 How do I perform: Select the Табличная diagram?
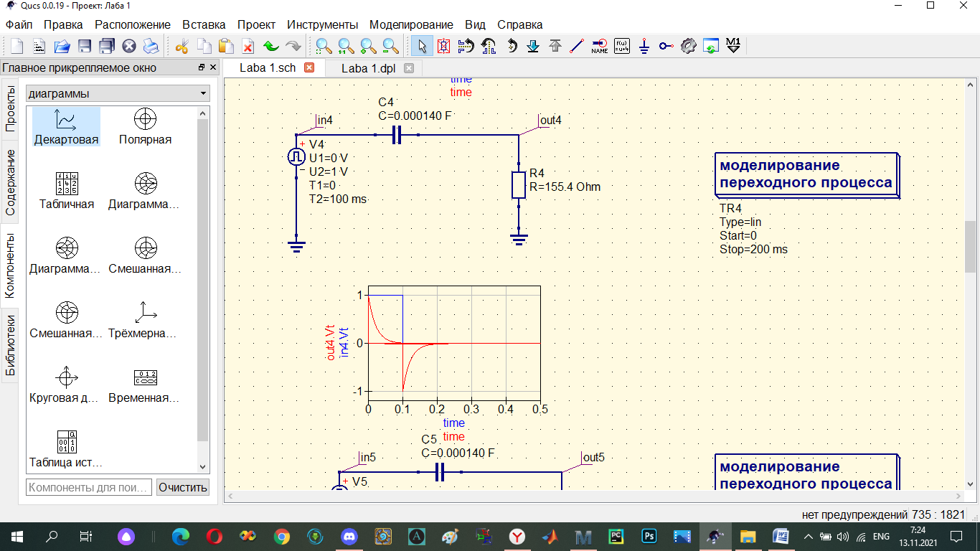[66, 191]
